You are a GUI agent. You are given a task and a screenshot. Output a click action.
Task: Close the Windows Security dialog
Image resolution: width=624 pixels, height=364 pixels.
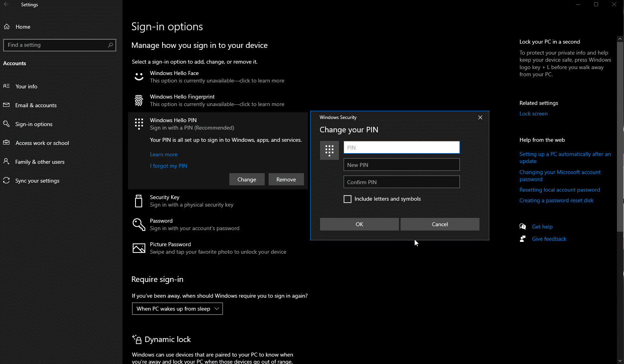click(480, 117)
